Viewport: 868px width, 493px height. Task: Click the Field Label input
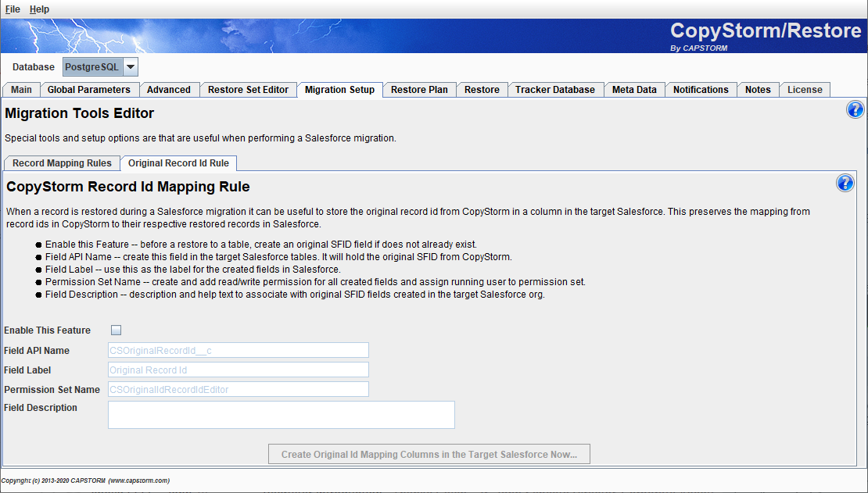238,370
